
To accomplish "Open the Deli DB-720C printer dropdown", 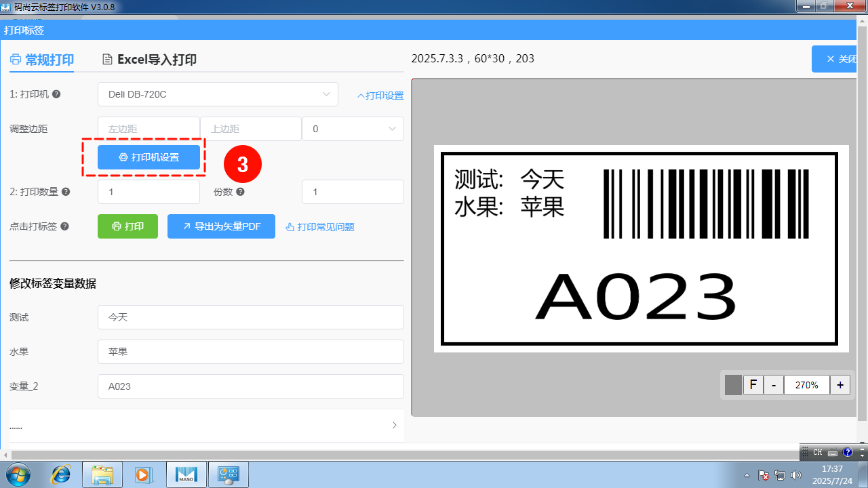I will pos(218,94).
